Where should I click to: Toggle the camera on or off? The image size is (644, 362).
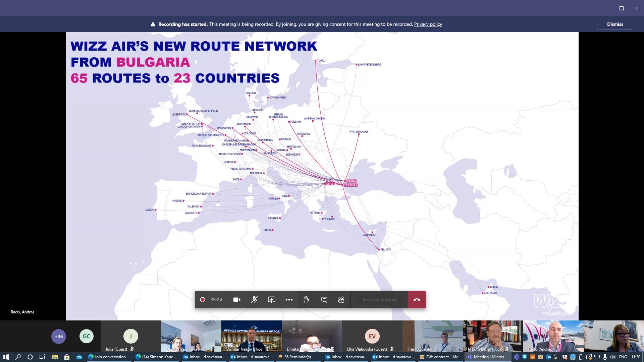(x=237, y=300)
